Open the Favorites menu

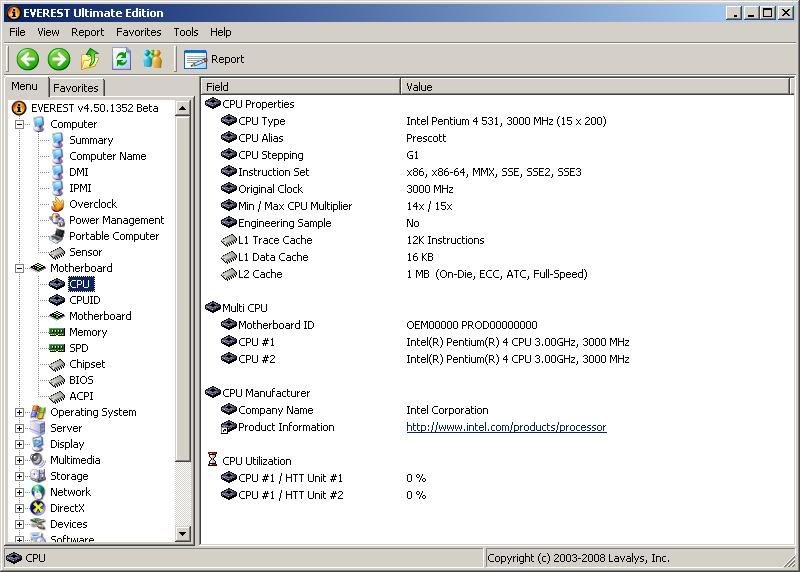pos(138,32)
